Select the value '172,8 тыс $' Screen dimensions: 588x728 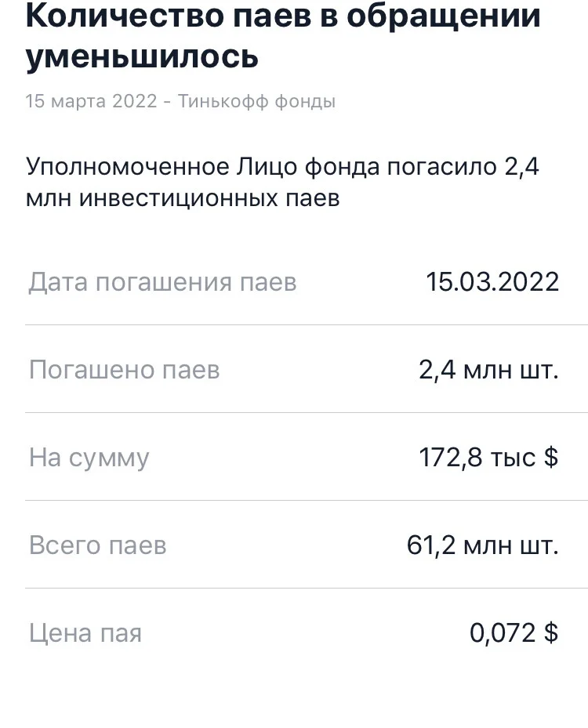coord(488,458)
